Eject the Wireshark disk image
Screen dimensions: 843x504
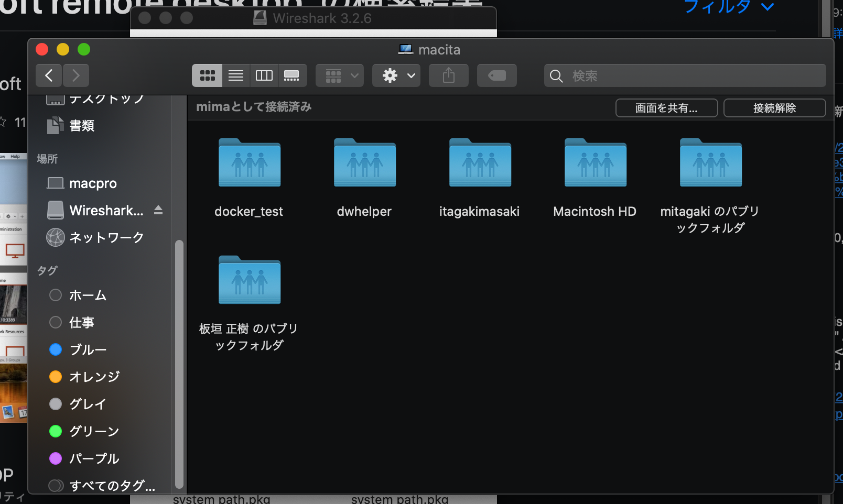click(x=158, y=211)
